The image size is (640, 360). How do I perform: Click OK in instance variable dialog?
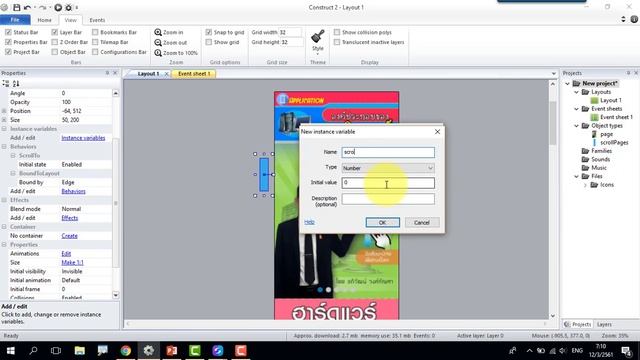pos(382,222)
